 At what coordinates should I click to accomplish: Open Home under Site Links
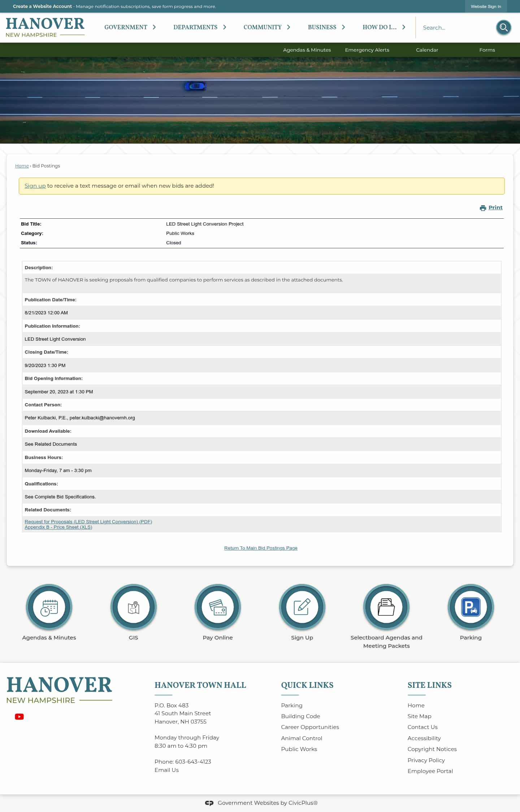(x=416, y=705)
